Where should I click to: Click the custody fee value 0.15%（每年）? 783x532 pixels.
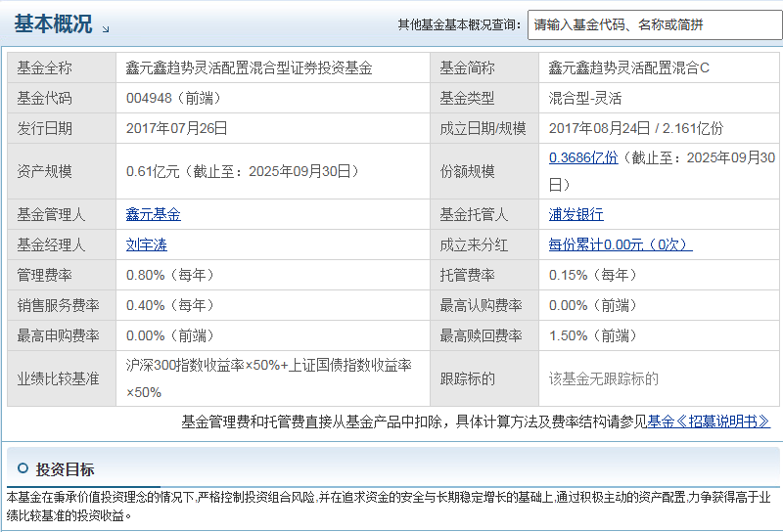593,276
